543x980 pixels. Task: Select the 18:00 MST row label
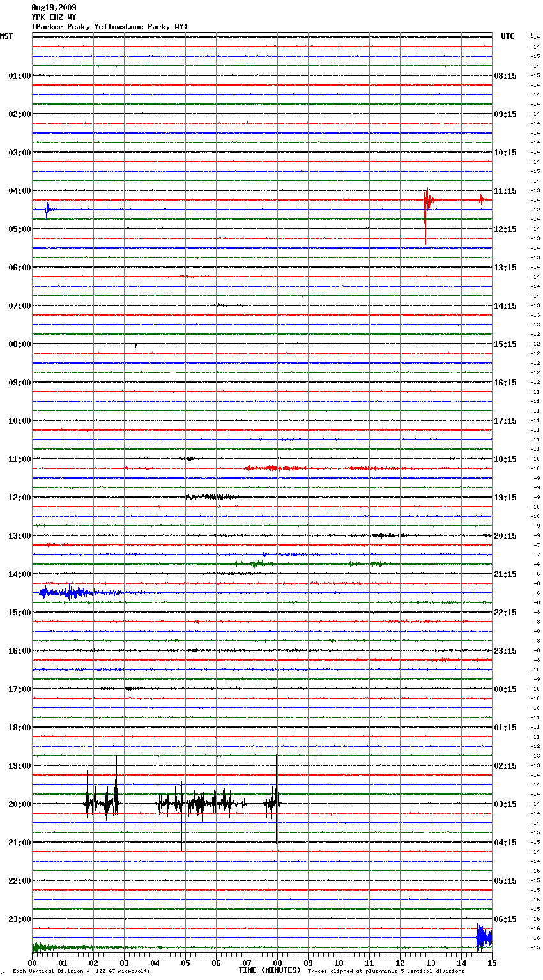pos(20,728)
